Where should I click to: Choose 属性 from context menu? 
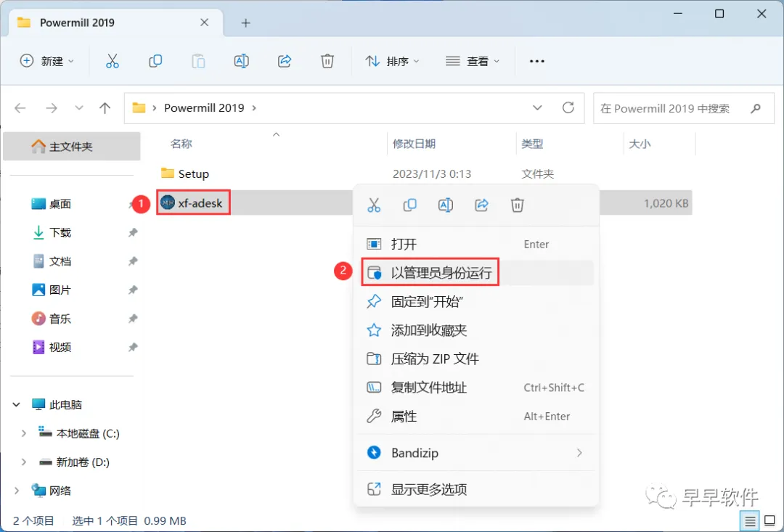[x=476, y=416]
